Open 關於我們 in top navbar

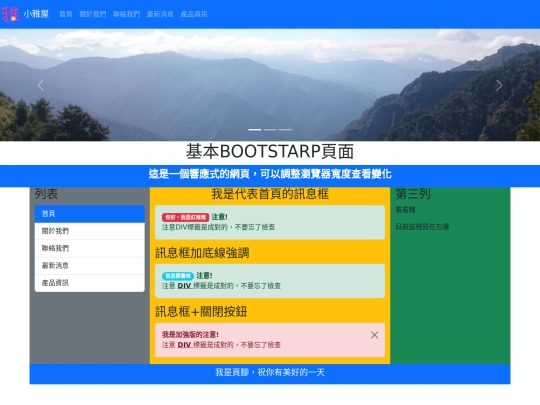pyautogui.click(x=93, y=14)
